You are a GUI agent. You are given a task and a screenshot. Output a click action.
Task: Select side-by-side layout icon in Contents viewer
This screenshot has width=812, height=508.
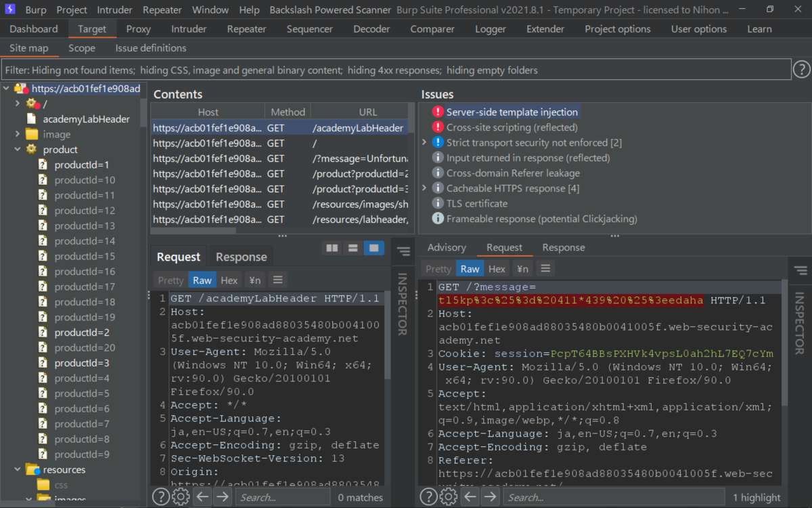pyautogui.click(x=332, y=249)
